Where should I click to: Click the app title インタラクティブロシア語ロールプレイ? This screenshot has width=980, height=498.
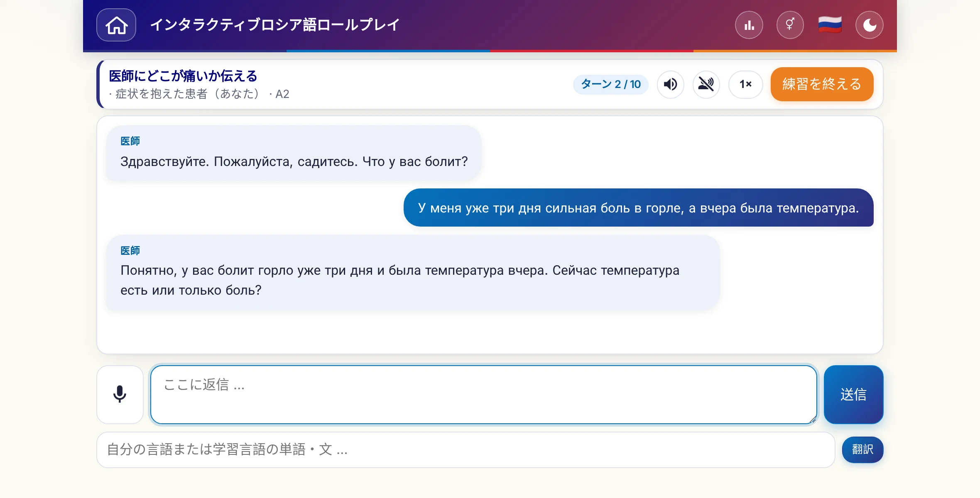pyautogui.click(x=275, y=25)
